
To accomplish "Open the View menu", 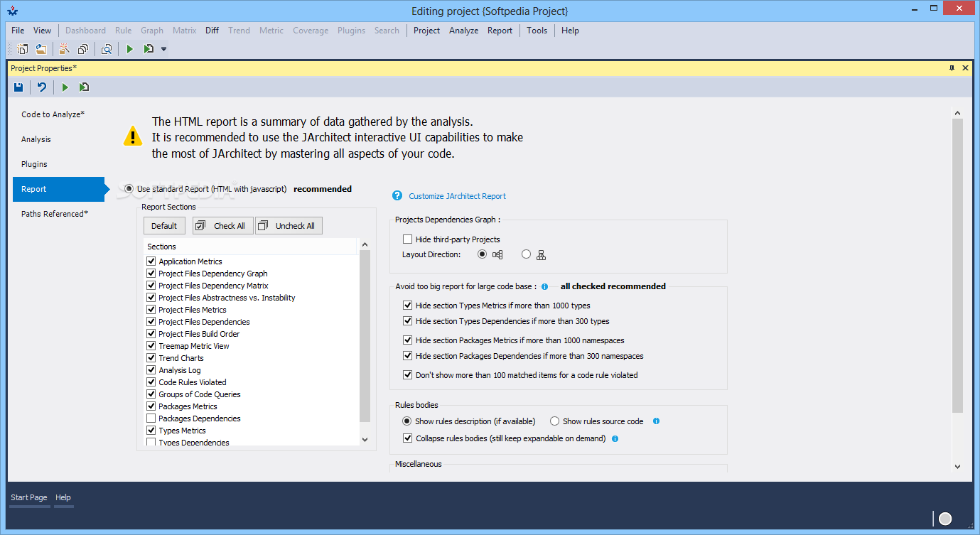I will pyautogui.click(x=43, y=31).
